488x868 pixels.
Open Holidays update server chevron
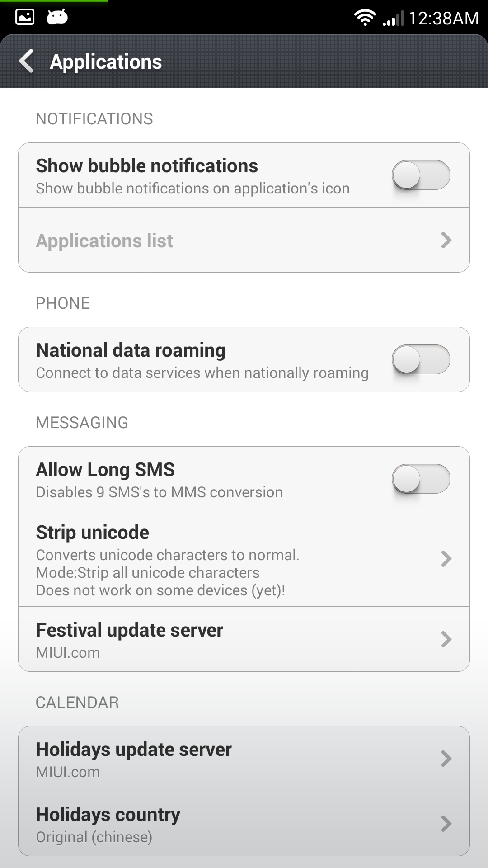pyautogui.click(x=446, y=759)
